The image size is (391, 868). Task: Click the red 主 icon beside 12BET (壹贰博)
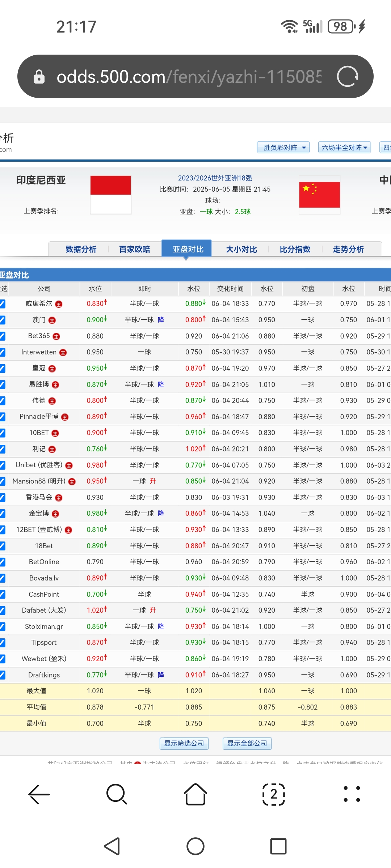68,530
